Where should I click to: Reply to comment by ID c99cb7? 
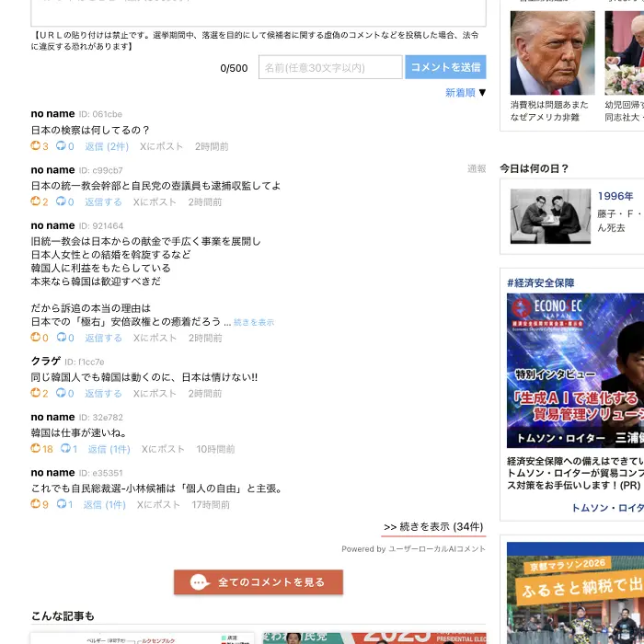click(103, 202)
